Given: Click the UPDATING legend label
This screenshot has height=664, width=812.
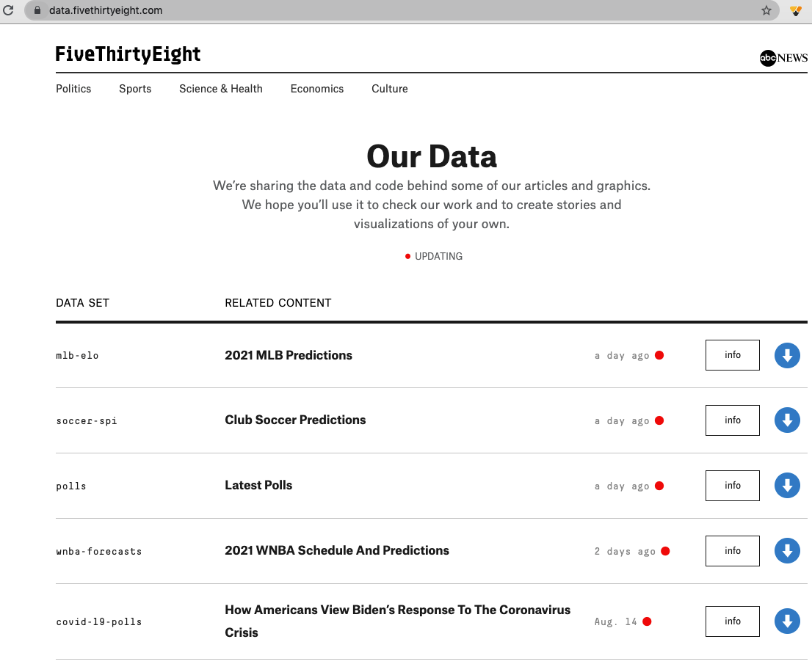Looking at the screenshot, I should [x=438, y=256].
